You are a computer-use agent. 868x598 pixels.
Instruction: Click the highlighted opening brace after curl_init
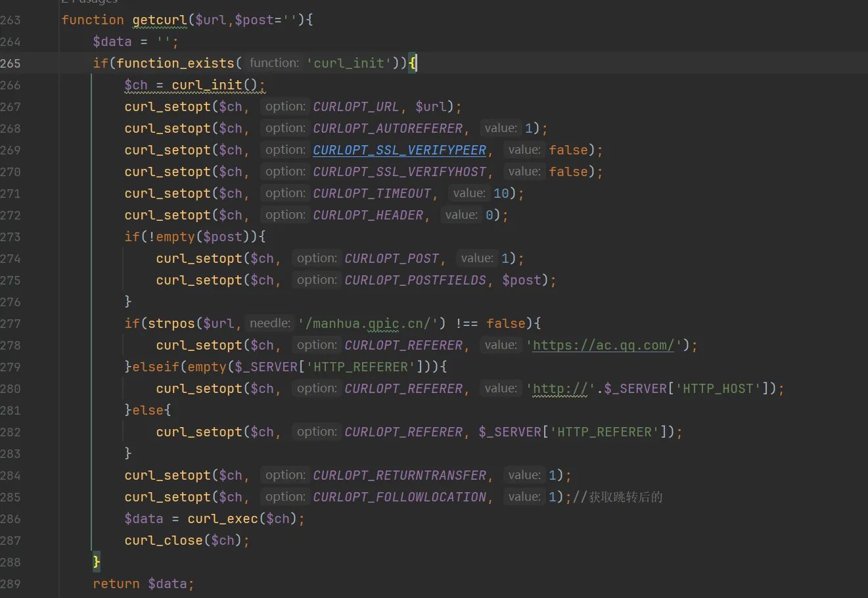[412, 63]
